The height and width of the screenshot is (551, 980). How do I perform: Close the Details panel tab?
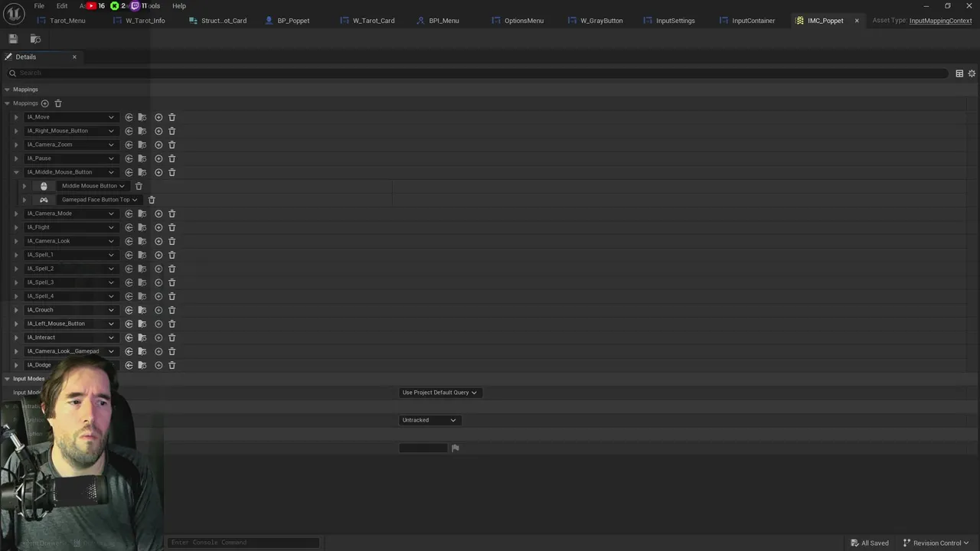(x=74, y=57)
